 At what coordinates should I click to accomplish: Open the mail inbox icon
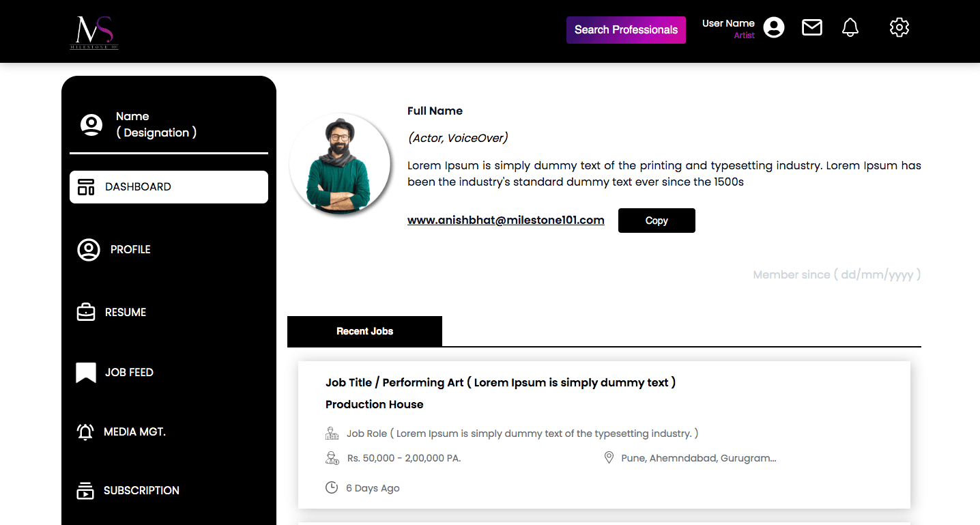coord(811,27)
